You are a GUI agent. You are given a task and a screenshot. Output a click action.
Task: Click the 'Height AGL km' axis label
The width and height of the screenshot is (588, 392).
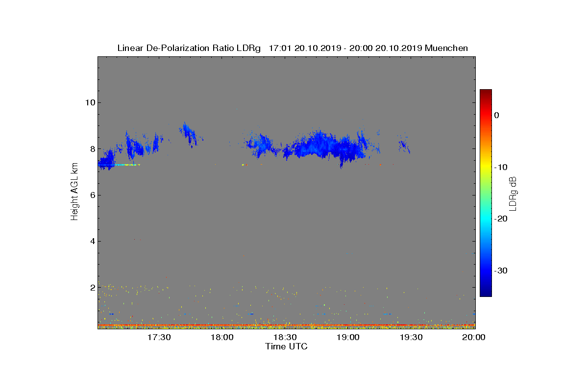click(74, 192)
